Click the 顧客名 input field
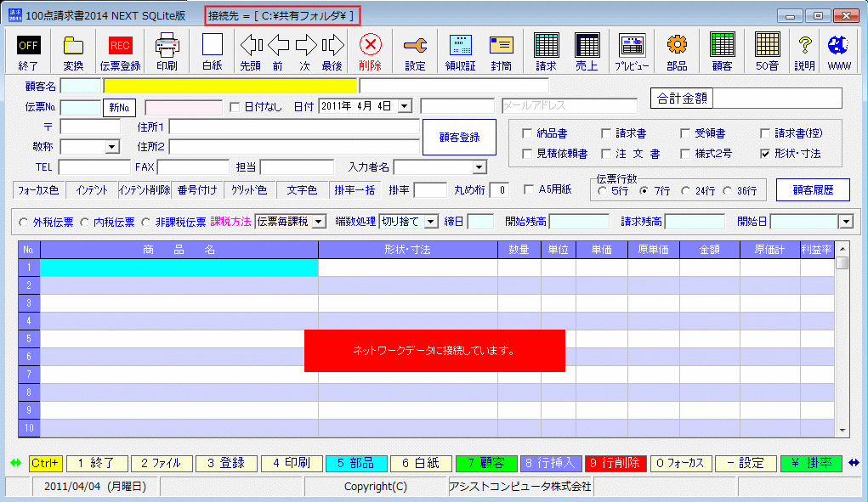This screenshot has height=502, width=868. pyautogui.click(x=80, y=84)
